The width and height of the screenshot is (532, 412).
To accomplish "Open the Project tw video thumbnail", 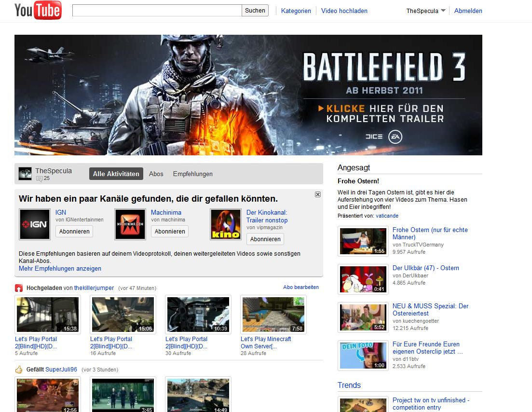I will click(363, 405).
